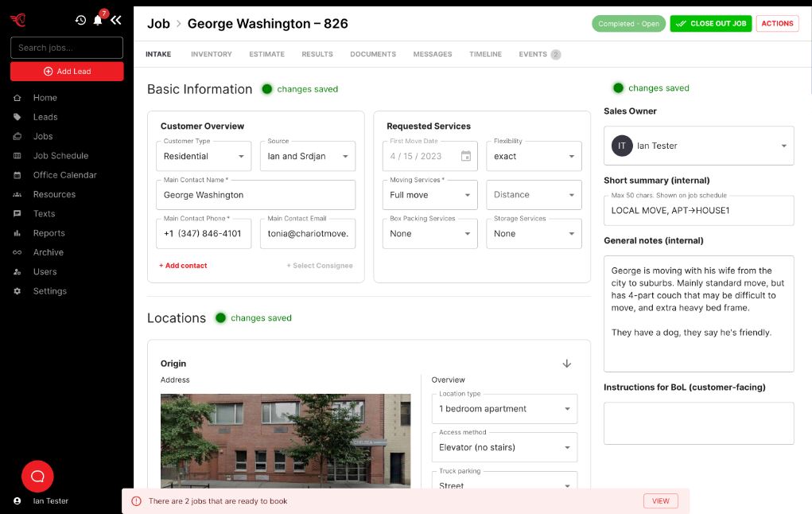Image resolution: width=812 pixels, height=514 pixels.
Task: Click the Reports bar chart icon
Action: [x=17, y=233]
